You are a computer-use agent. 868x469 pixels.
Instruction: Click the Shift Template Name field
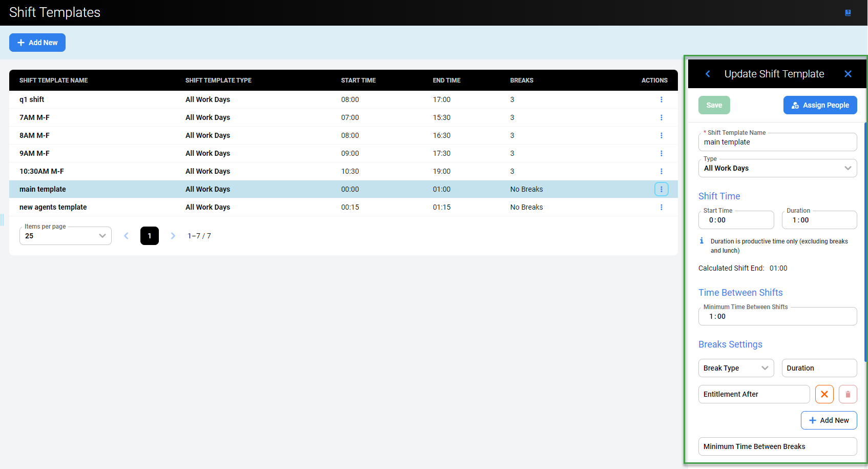[x=777, y=142]
